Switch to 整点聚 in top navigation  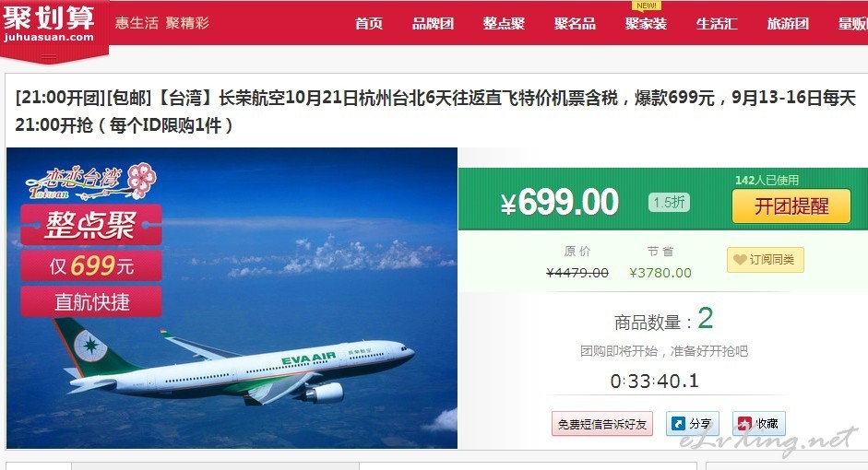pos(504,24)
